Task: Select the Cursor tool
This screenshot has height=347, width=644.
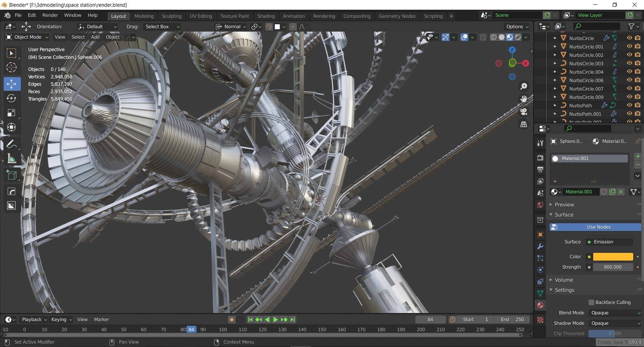Action: (x=11, y=68)
